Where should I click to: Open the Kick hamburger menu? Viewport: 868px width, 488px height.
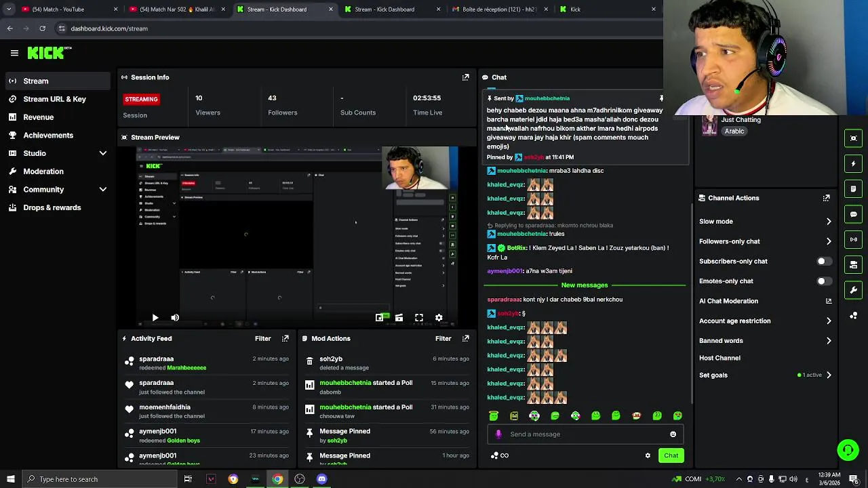point(14,53)
